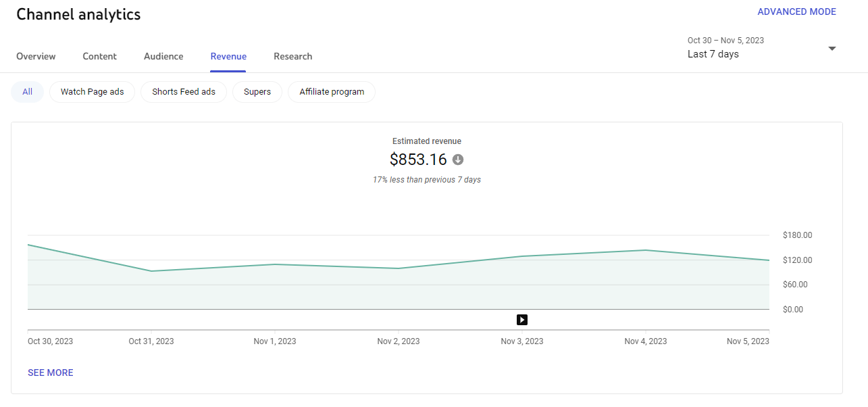Image resolution: width=868 pixels, height=407 pixels.
Task: Select the Supers filter chip
Action: 257,92
